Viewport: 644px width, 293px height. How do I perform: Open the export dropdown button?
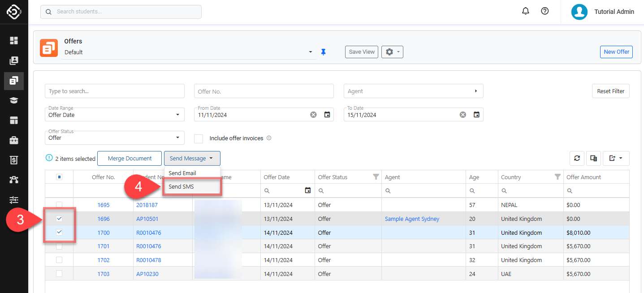(x=616, y=158)
